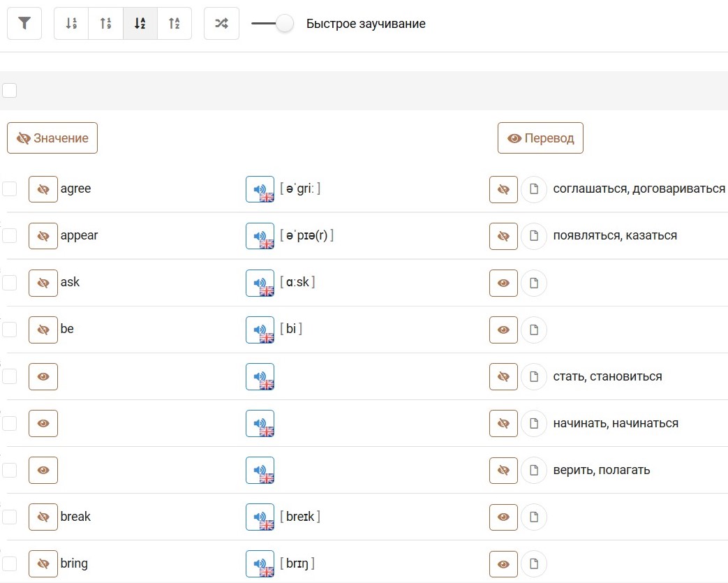This screenshot has width=728, height=583.
Task: Play pronunciation audio for 'be'
Action: [260, 330]
